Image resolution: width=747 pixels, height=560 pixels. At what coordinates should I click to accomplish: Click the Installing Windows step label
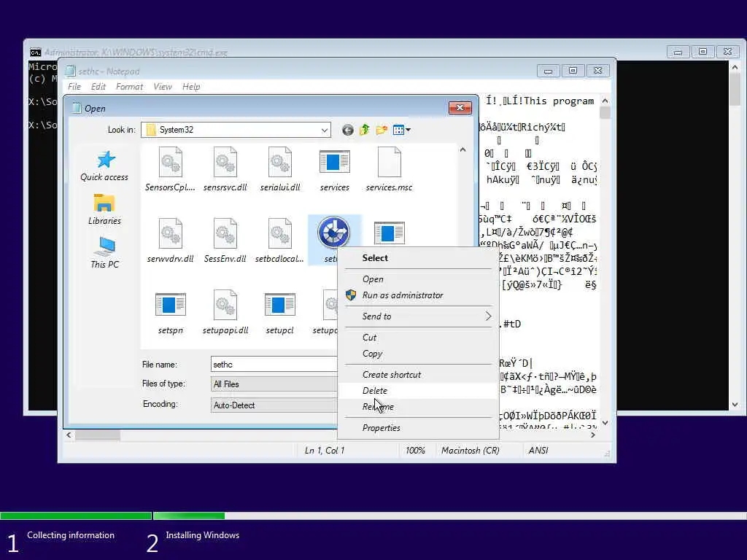(203, 535)
